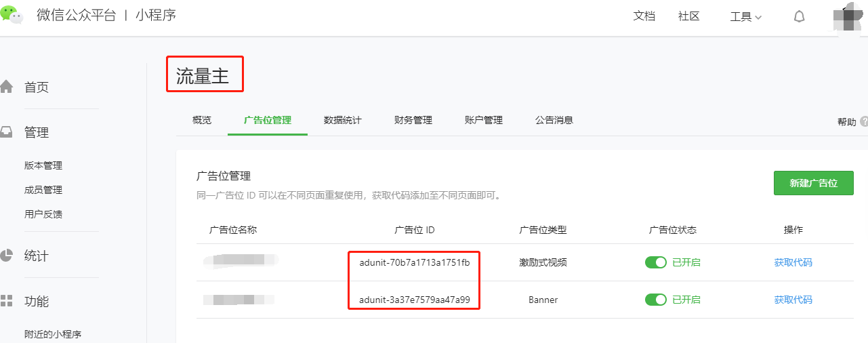The height and width of the screenshot is (343, 868).
Task: Click the help question mark icon
Action: (x=864, y=121)
